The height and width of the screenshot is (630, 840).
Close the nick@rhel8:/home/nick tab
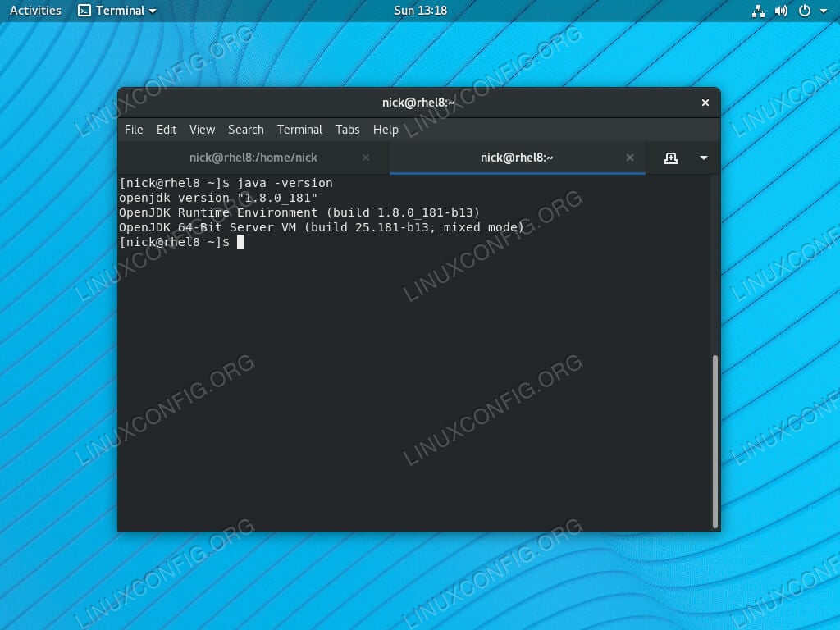point(366,157)
